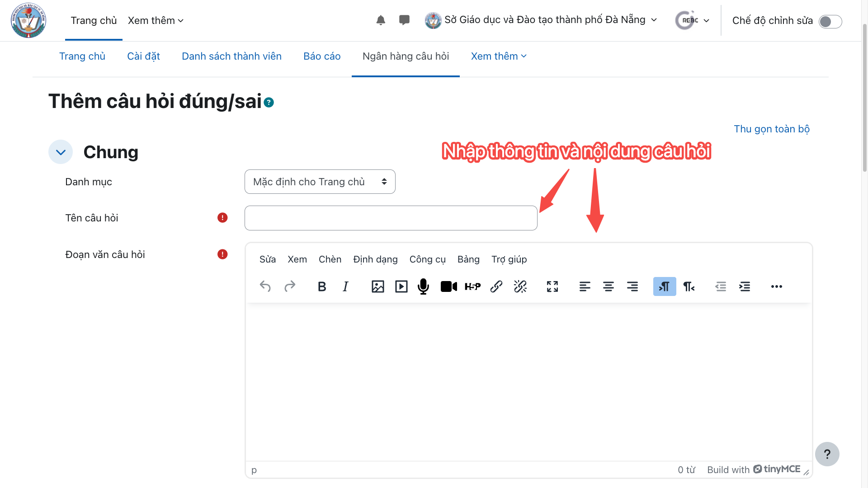868x488 pixels.
Task: Insert H5P content via the H5P icon
Action: [x=473, y=286]
